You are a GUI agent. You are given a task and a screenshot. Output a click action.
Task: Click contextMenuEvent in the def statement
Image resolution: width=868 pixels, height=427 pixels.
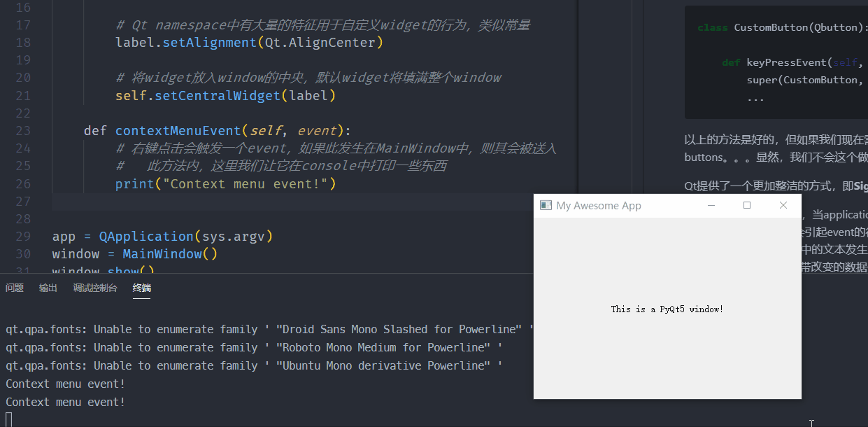[178, 131]
